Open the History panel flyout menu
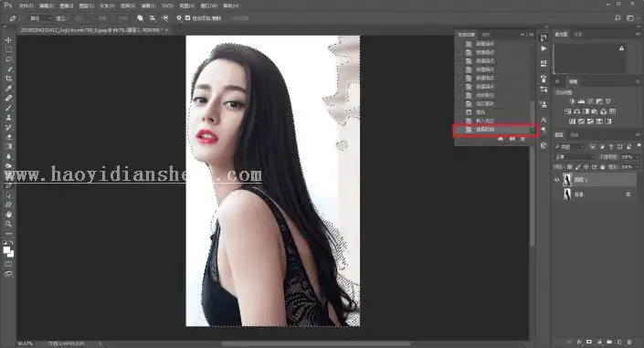 pyautogui.click(x=532, y=35)
